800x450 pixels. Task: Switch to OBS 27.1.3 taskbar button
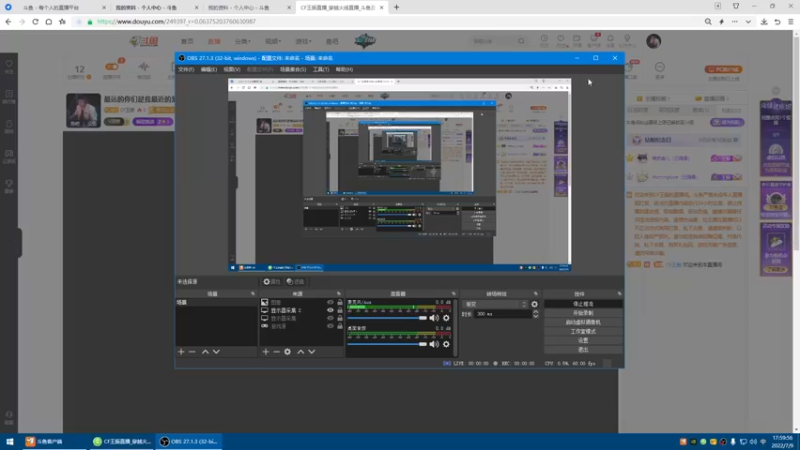pos(189,442)
